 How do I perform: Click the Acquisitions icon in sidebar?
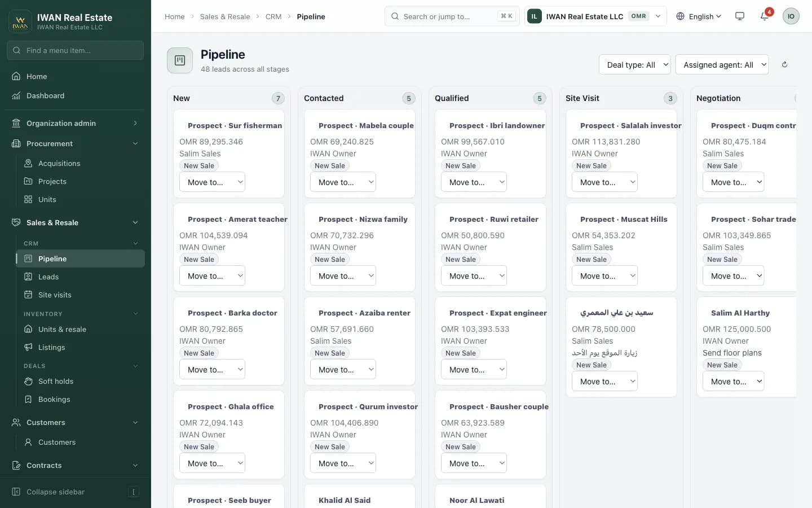[28, 163]
